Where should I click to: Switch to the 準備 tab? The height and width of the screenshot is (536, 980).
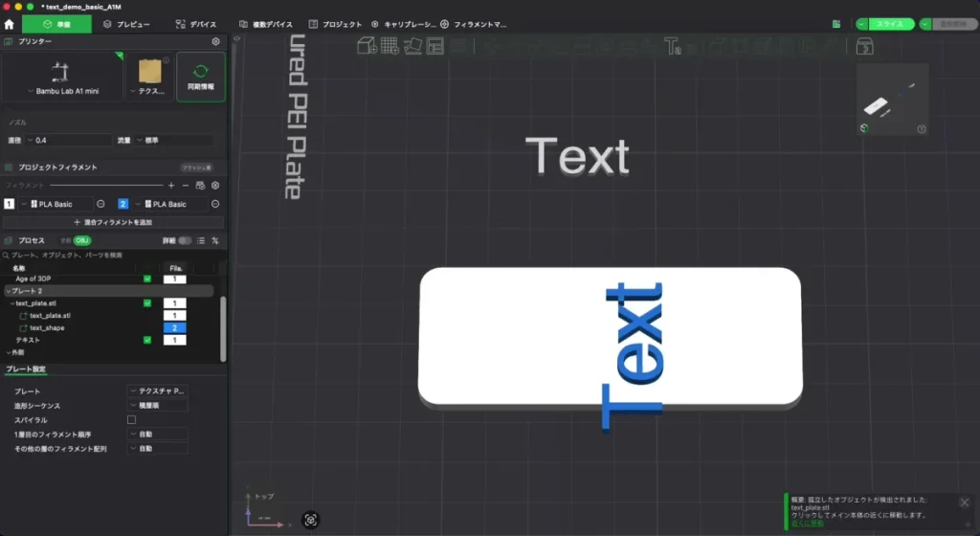(x=56, y=24)
